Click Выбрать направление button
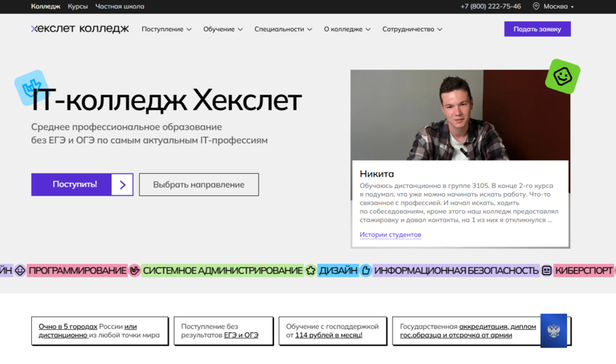This screenshot has height=364, width=616. coord(198,184)
